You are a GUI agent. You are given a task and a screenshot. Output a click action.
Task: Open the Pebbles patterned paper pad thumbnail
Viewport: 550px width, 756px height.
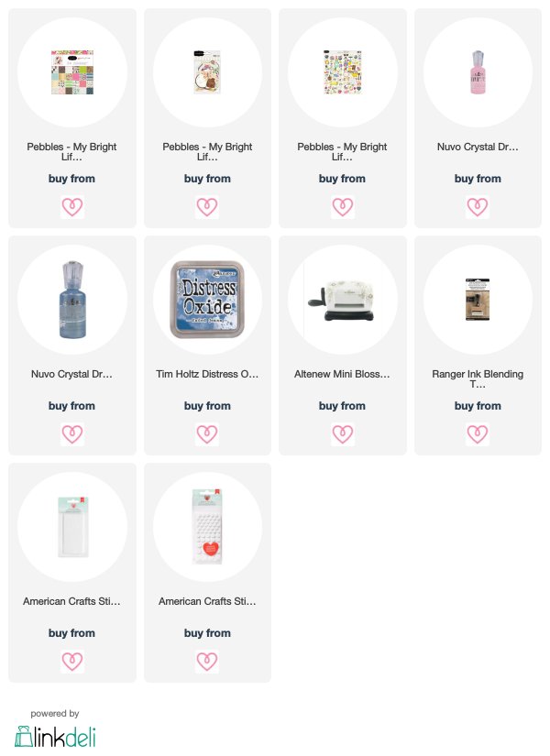(x=72, y=72)
